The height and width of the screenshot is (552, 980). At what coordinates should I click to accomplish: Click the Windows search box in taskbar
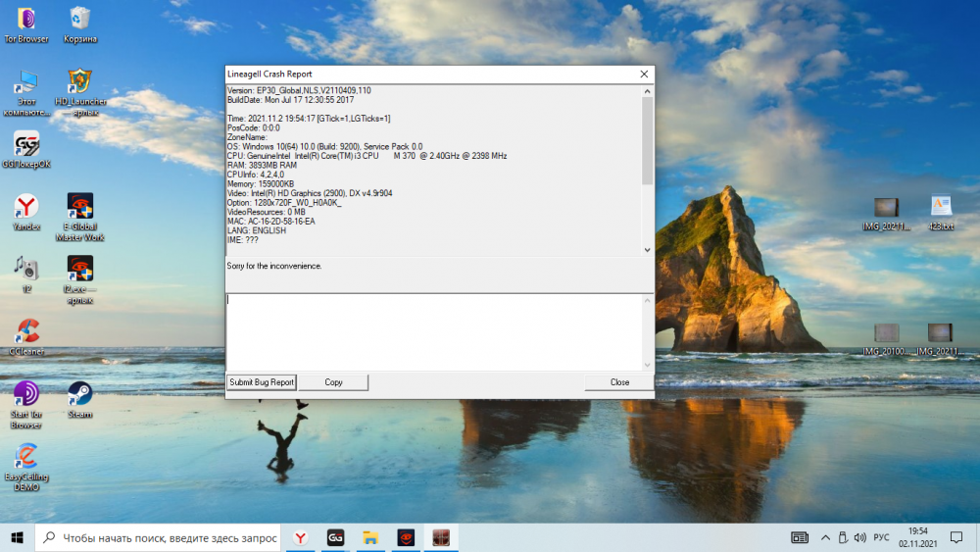160,537
